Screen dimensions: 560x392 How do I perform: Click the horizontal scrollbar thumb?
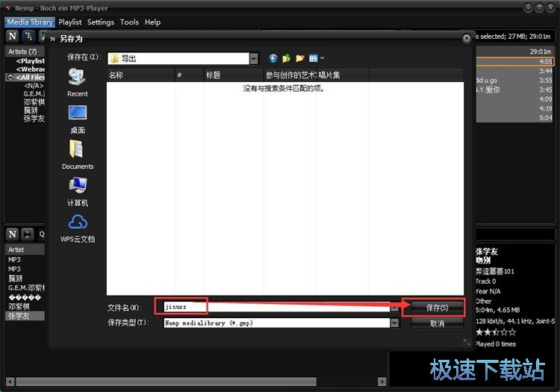166,382
